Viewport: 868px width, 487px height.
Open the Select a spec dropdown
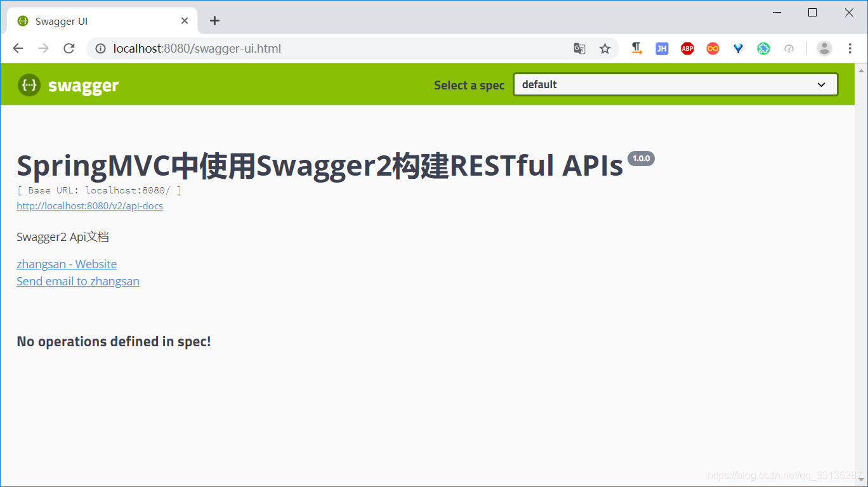tap(675, 84)
